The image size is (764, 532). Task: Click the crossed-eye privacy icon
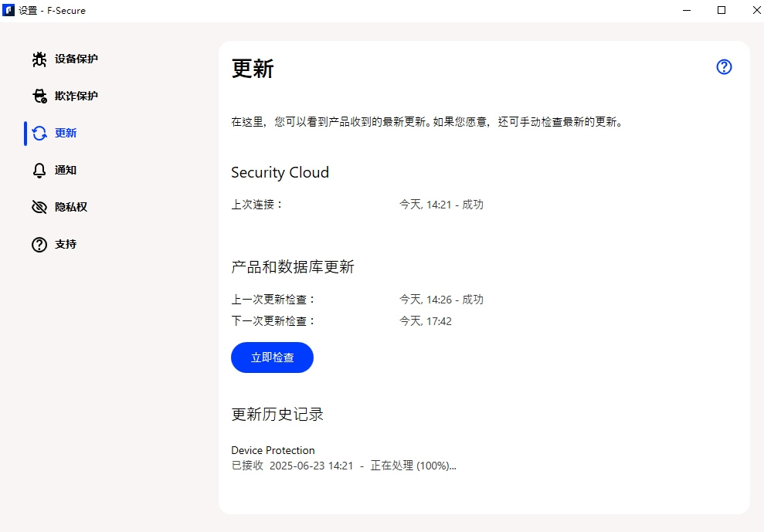click(39, 207)
